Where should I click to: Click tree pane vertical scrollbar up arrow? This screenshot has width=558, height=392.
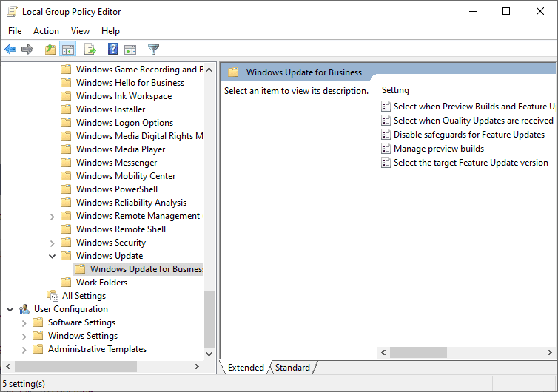209,70
